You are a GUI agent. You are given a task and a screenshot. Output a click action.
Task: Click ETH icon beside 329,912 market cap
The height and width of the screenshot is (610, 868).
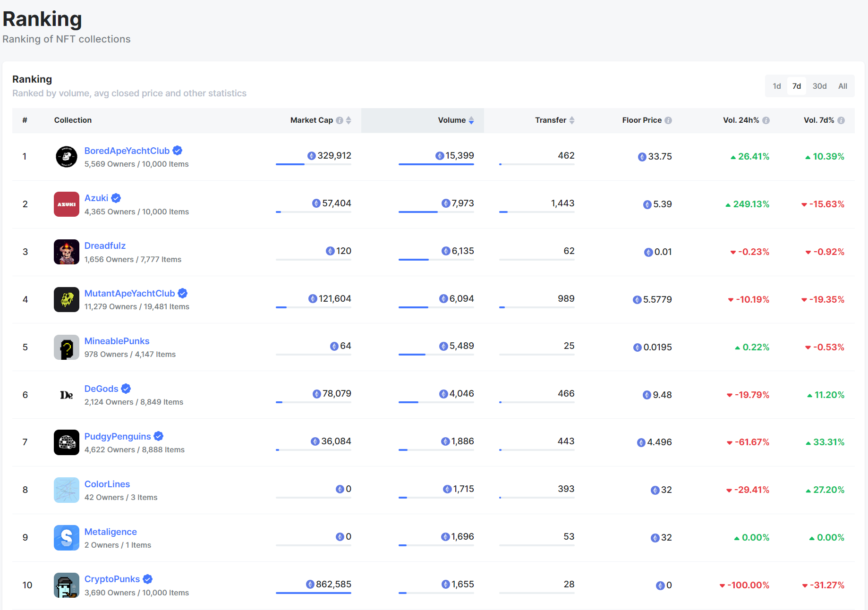[x=312, y=156]
